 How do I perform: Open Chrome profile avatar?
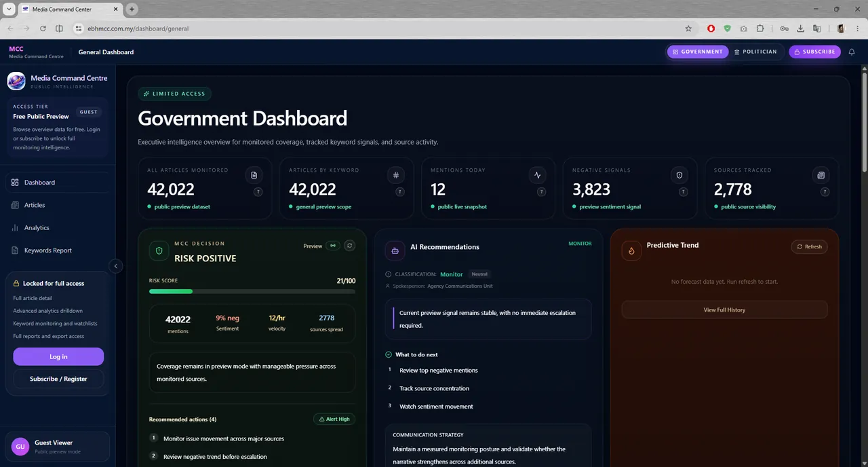coord(841,29)
